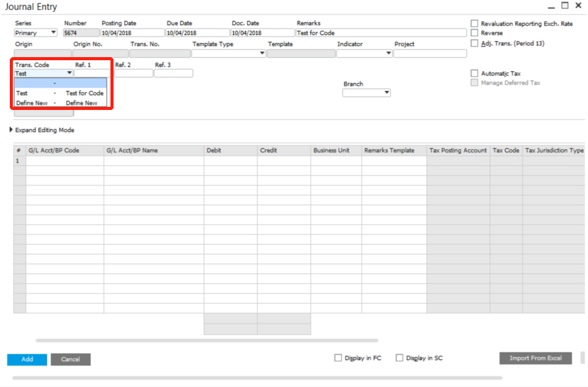Select the blank Trans. Code option
The image size is (588, 387).
(60, 83)
